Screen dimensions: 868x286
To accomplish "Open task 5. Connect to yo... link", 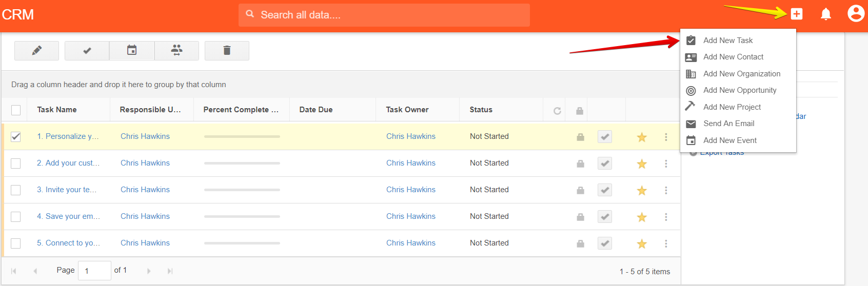I will click(x=68, y=243).
